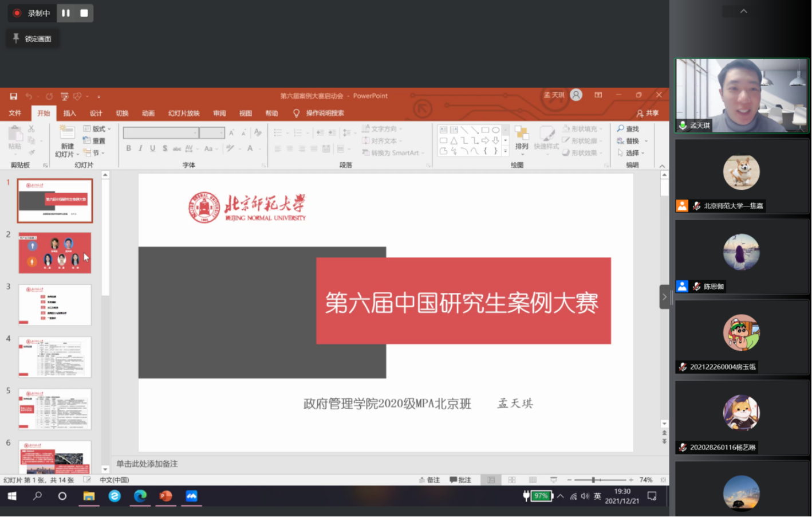Switch to slide sorter view in status bar
The height and width of the screenshot is (517, 812).
(x=512, y=480)
